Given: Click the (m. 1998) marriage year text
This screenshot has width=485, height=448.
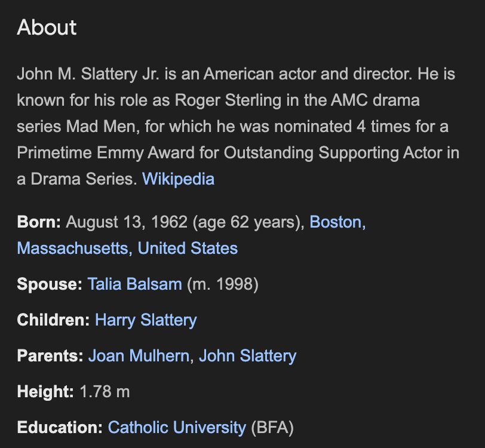Looking at the screenshot, I should click(x=223, y=284).
